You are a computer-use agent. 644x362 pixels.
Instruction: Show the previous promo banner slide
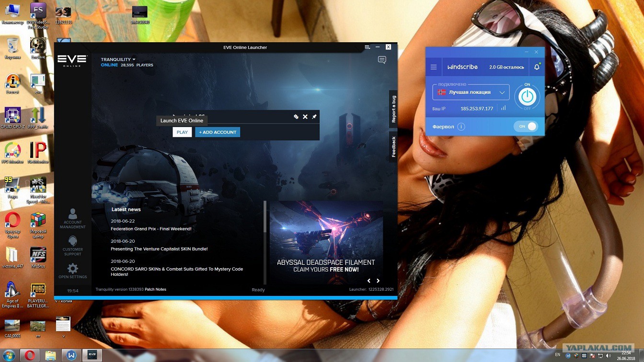(x=368, y=281)
